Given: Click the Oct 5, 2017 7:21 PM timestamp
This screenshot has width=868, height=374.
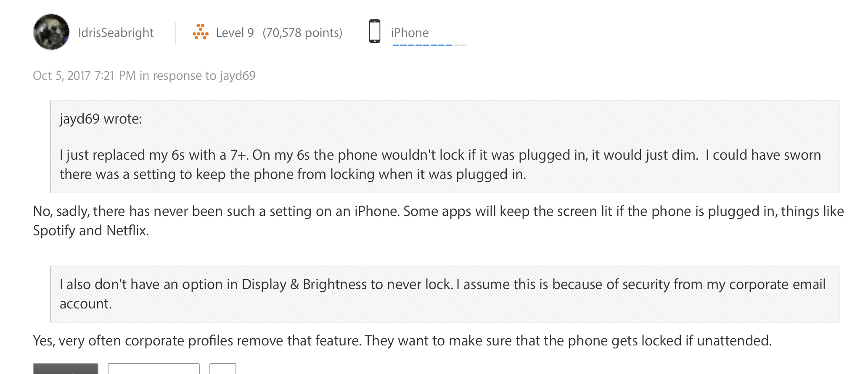Looking at the screenshot, I should [84, 76].
